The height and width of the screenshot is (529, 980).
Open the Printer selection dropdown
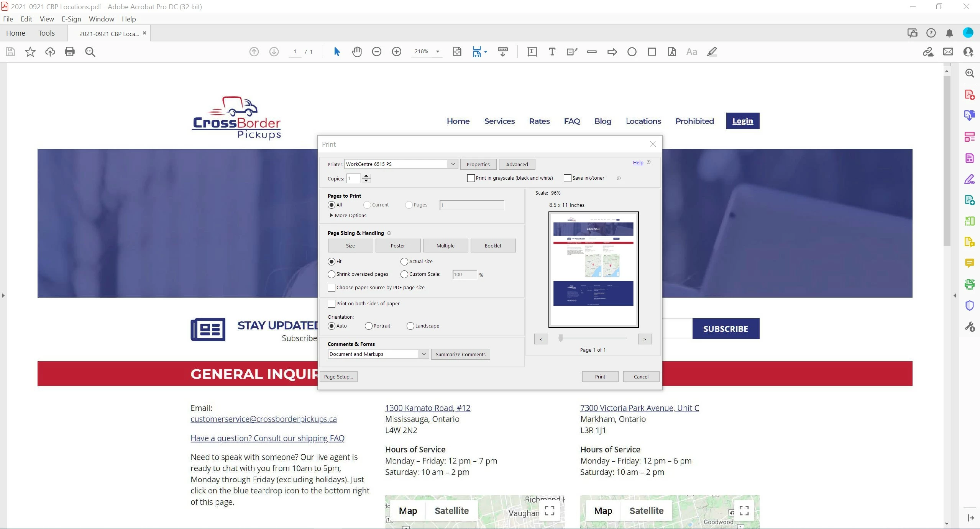tap(453, 164)
